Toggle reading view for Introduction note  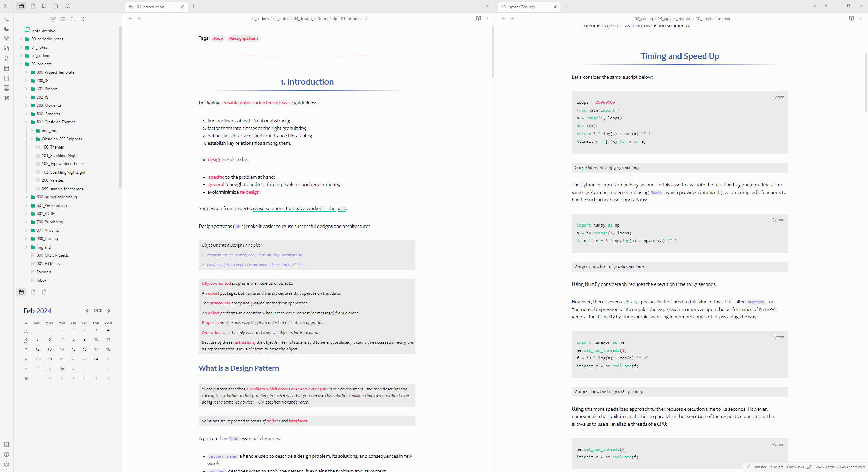coord(478,19)
